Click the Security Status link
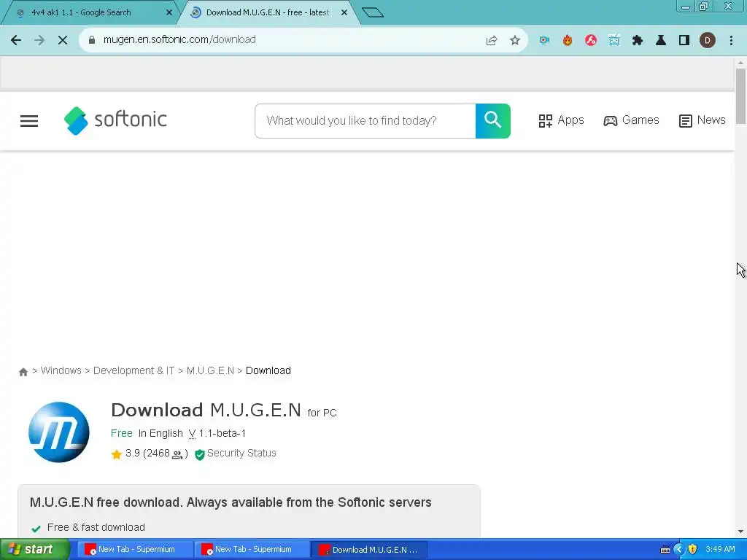 pos(241,454)
